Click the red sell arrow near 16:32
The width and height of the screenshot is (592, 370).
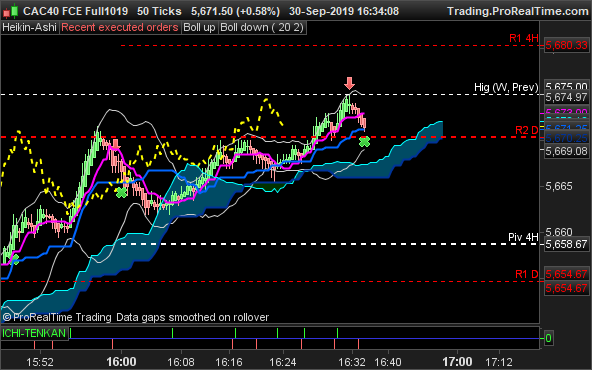click(350, 83)
